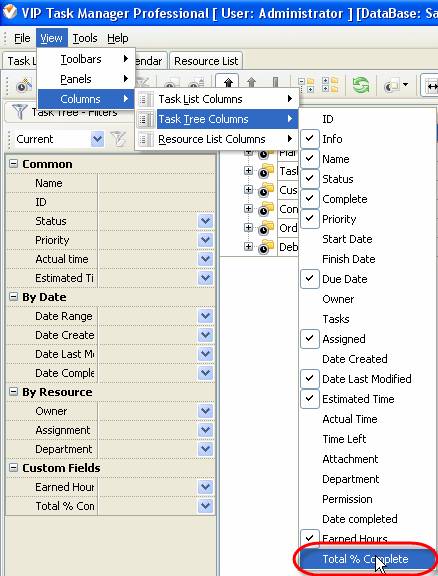This screenshot has height=576, width=438.
Task: Open the File menu
Action: tap(22, 38)
